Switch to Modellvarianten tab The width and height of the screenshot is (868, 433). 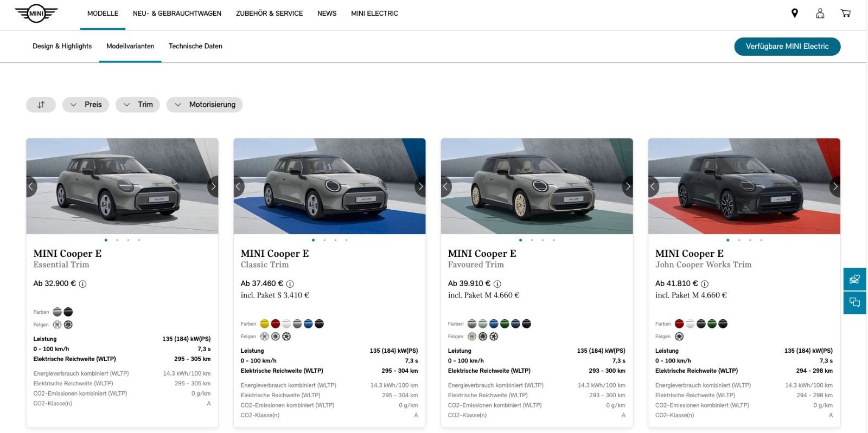coord(130,46)
